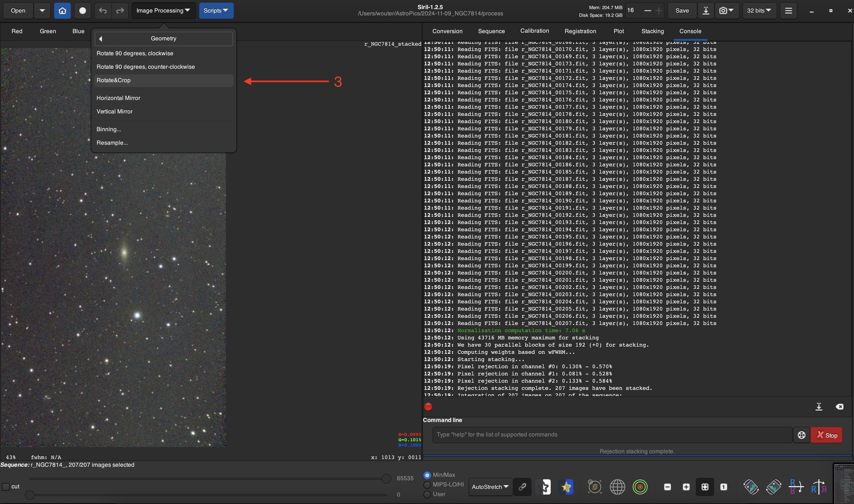The height and width of the screenshot is (504, 854).
Task: Click the horizontal mirror R icon
Action: click(x=819, y=487)
